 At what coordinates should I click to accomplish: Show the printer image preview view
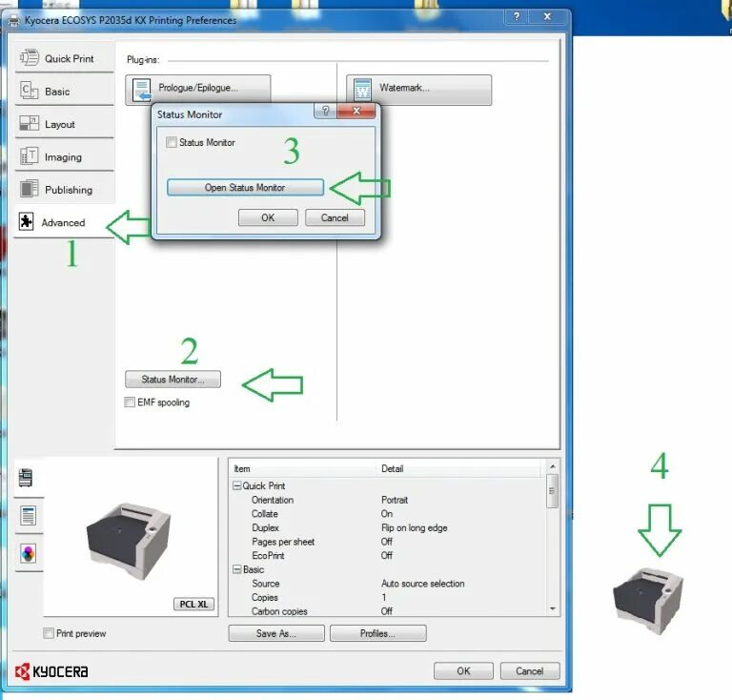tap(26, 477)
